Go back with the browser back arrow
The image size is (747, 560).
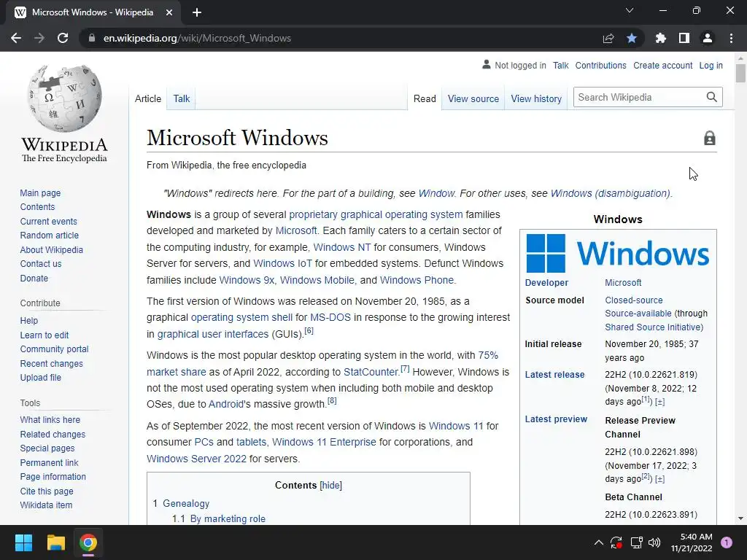[16, 38]
